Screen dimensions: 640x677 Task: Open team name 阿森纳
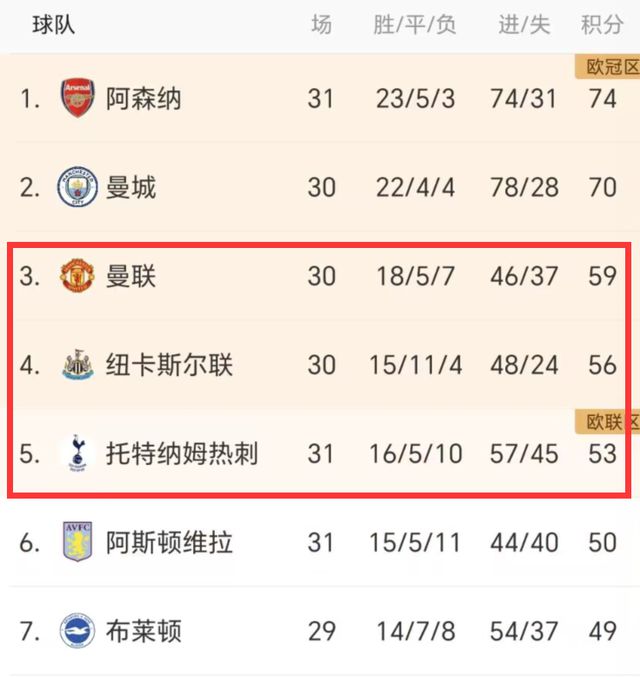(144, 99)
